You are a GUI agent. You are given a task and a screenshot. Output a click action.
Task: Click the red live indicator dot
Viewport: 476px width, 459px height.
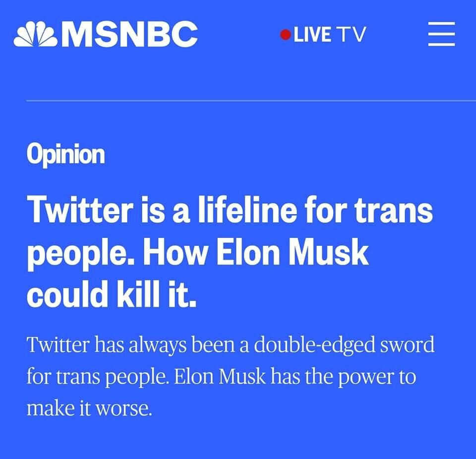tap(285, 35)
